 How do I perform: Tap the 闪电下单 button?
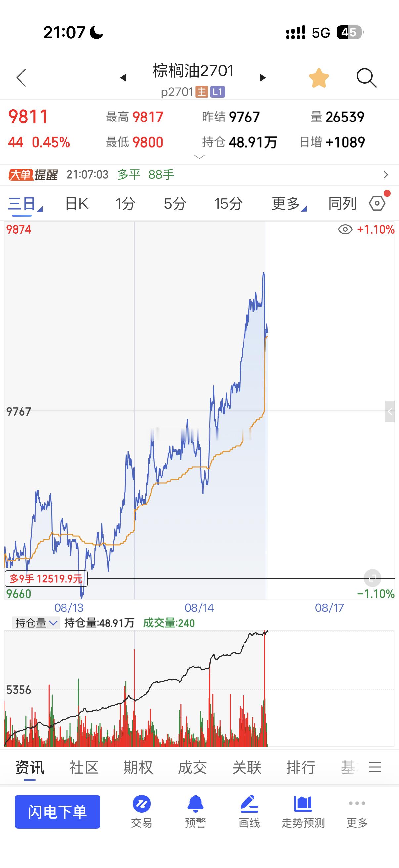coord(57,811)
